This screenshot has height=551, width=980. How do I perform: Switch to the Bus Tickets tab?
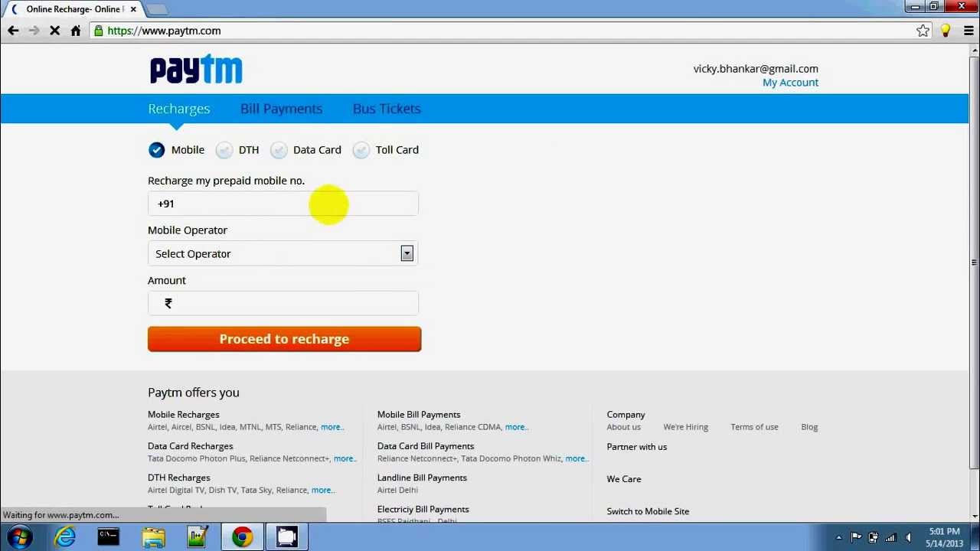387,109
